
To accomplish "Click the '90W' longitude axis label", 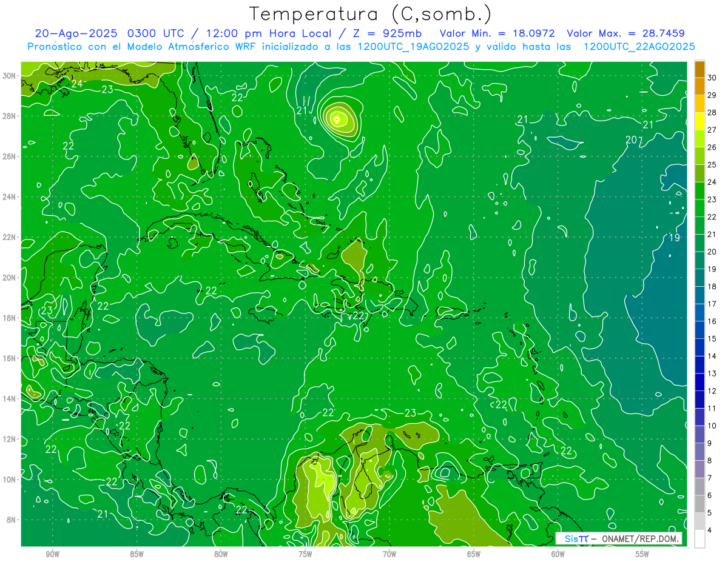I will click(52, 555).
